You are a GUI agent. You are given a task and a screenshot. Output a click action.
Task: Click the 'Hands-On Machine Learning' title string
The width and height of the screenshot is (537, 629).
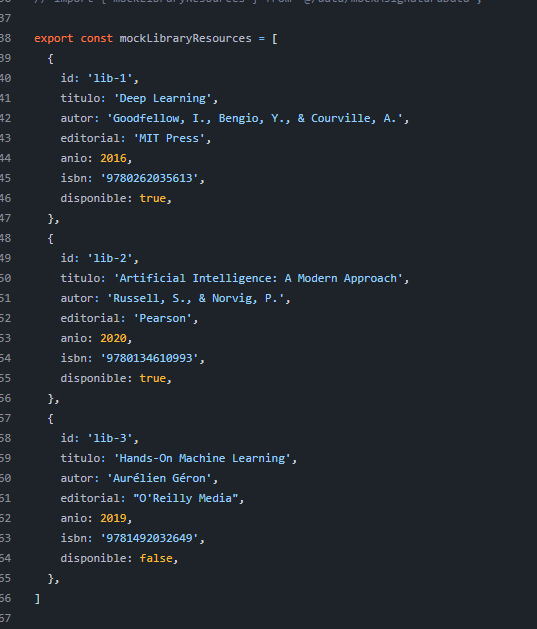click(202, 459)
